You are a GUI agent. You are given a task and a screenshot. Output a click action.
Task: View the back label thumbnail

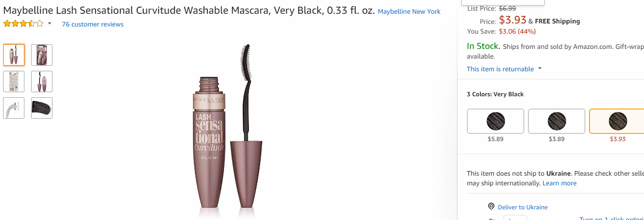(14, 81)
